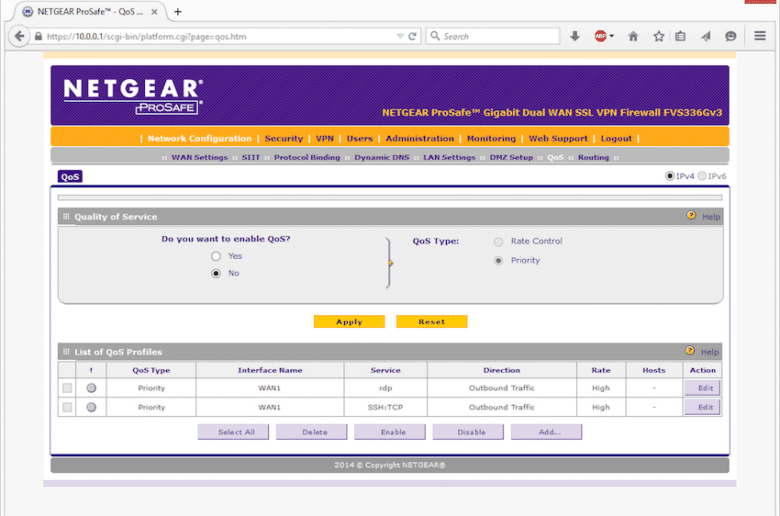780x516 pixels.
Task: Click the Reset button
Action: 431,321
